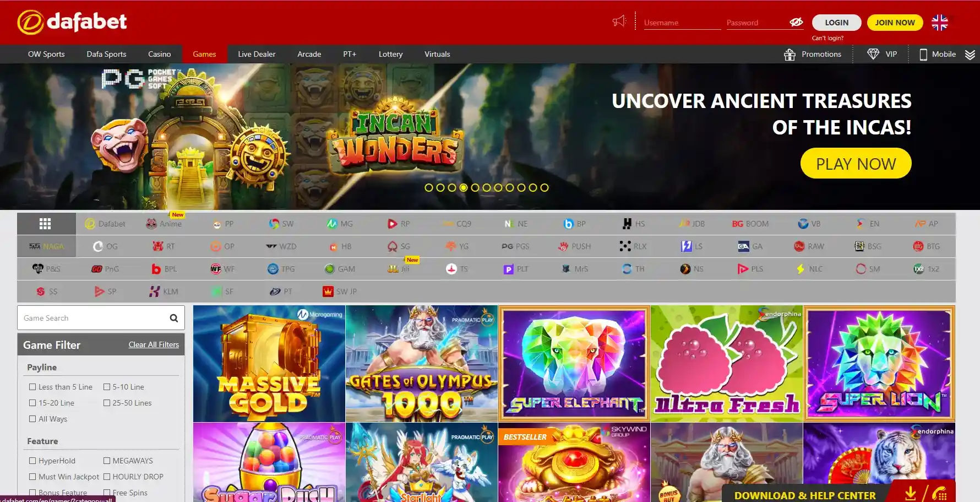Screen dimensions: 980x502
Task: Check the Less than 5 Line box
Action: 32,387
